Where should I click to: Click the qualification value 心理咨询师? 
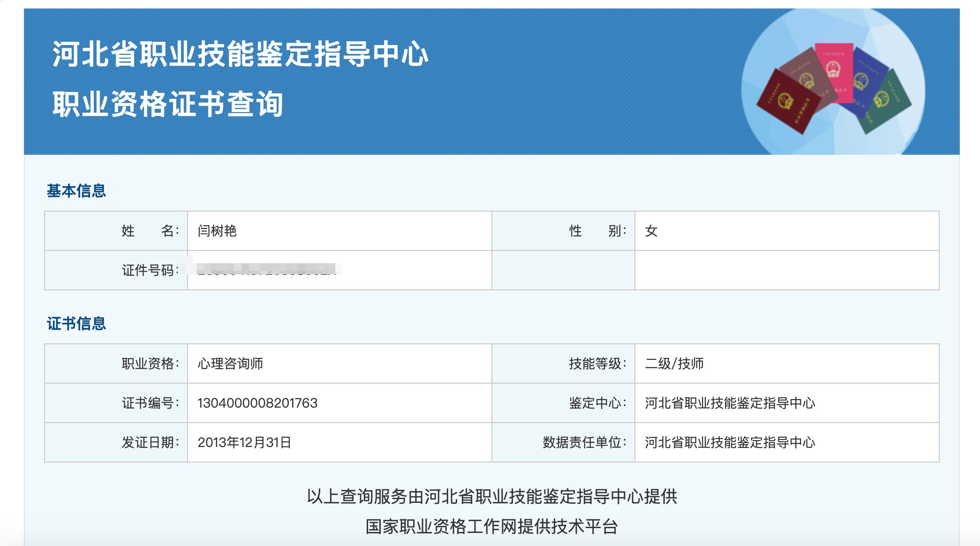230,364
